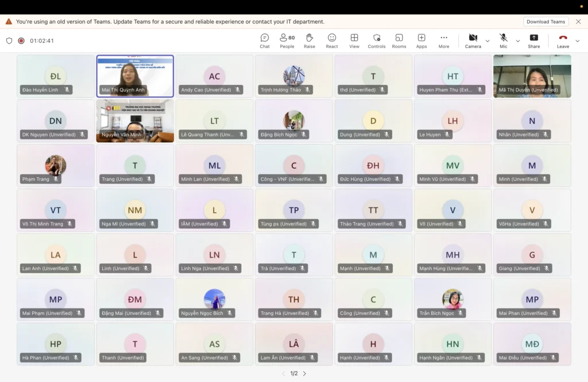Expand the Leave options arrow
Image resolution: width=588 pixels, height=382 pixels.
click(578, 41)
